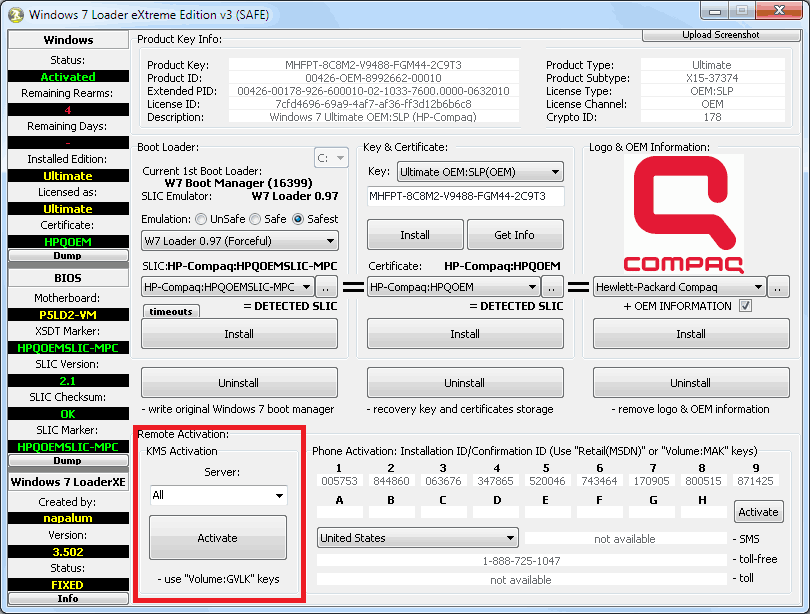Click Dump button below Certificate HPQOEM
This screenshot has height=614, width=810.
(x=68, y=256)
